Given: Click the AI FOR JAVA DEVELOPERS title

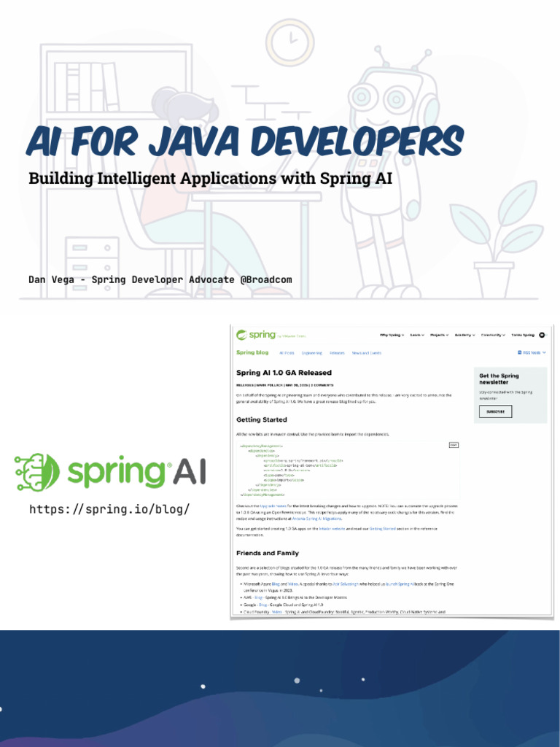Looking at the screenshot, I should (245, 141).
